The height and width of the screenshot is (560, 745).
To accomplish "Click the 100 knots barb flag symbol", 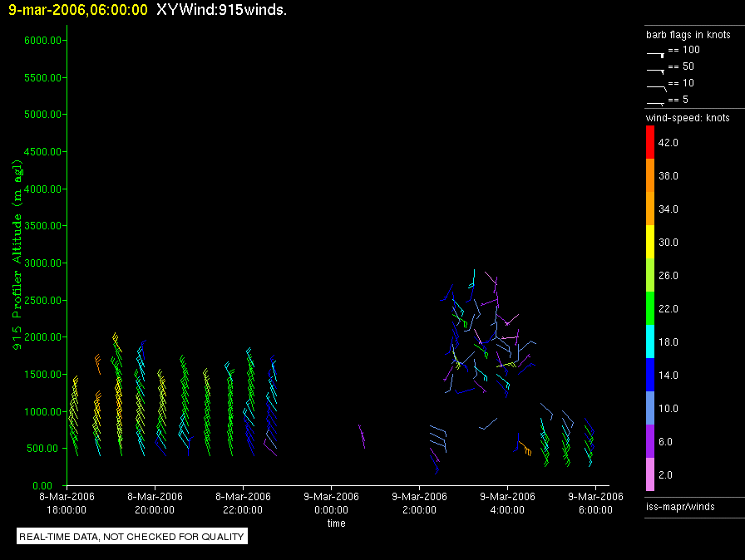I will coord(656,55).
